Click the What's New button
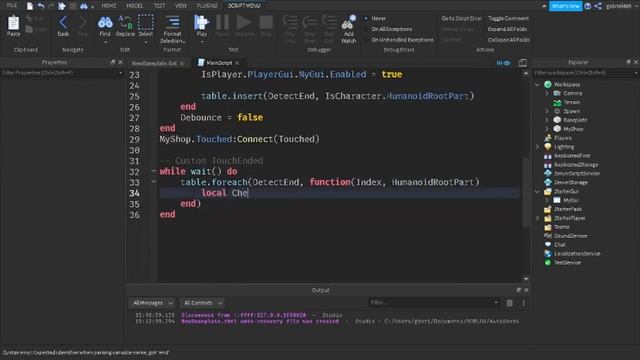The height and width of the screenshot is (360, 640). pos(565,6)
